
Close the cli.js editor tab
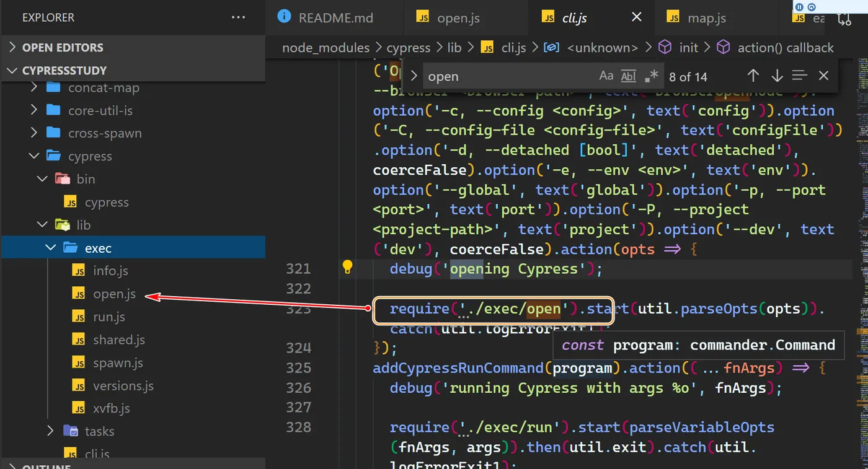636,17
